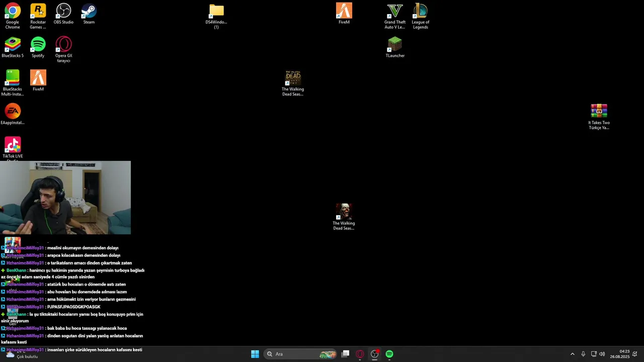Open the Windows Start menu
The image size is (644, 362).
coord(255,354)
